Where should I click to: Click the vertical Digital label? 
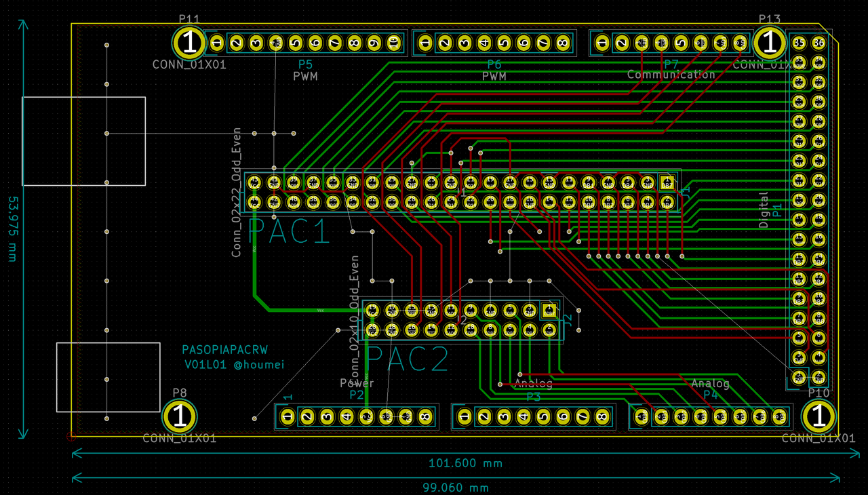pos(764,210)
